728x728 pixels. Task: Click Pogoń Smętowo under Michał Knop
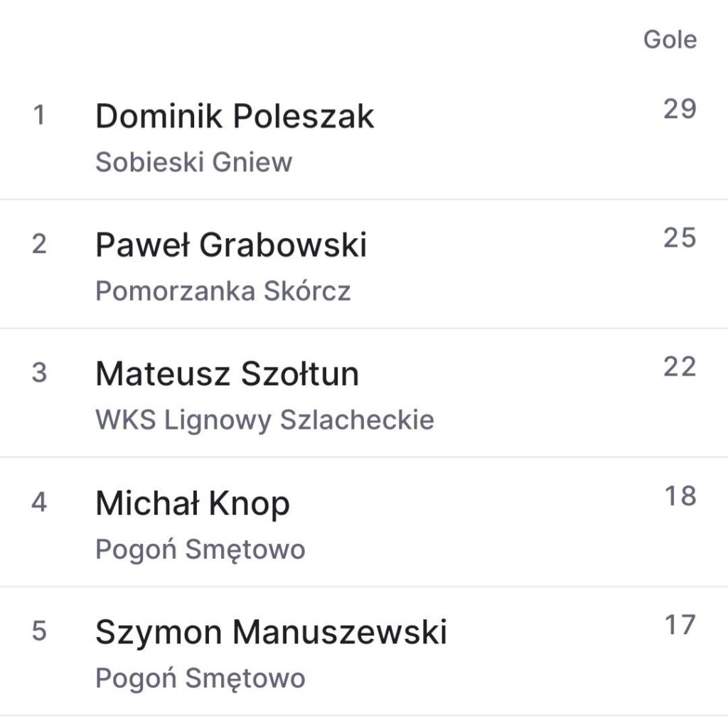coord(200,549)
